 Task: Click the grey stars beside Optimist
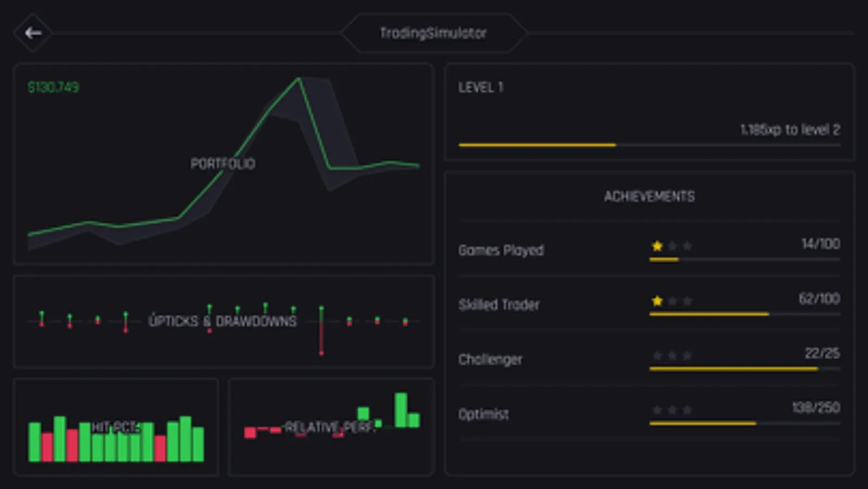coord(672,410)
